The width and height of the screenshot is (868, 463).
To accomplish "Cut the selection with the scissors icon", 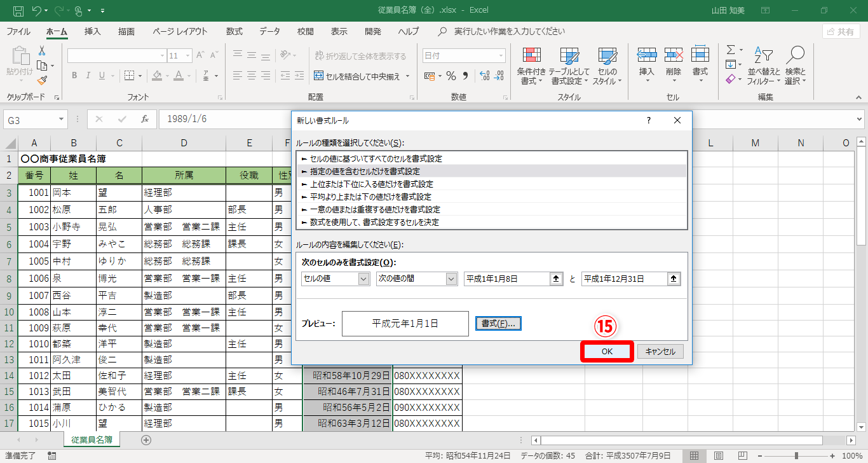I will [42, 51].
